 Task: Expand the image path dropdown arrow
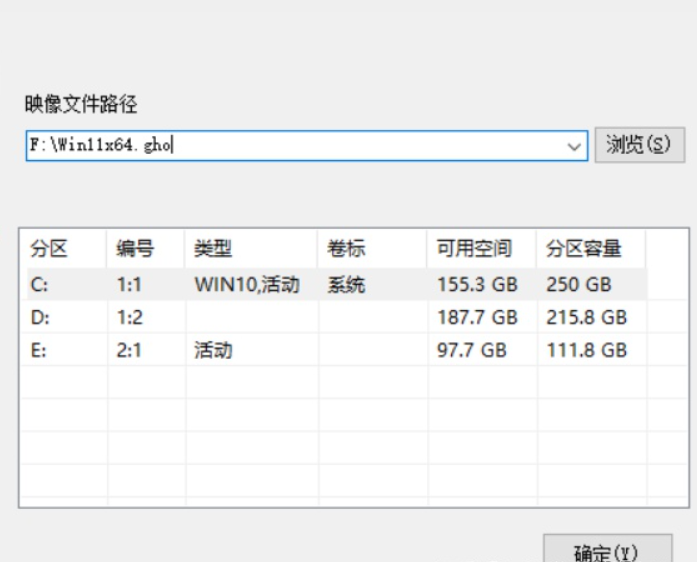click(x=574, y=146)
